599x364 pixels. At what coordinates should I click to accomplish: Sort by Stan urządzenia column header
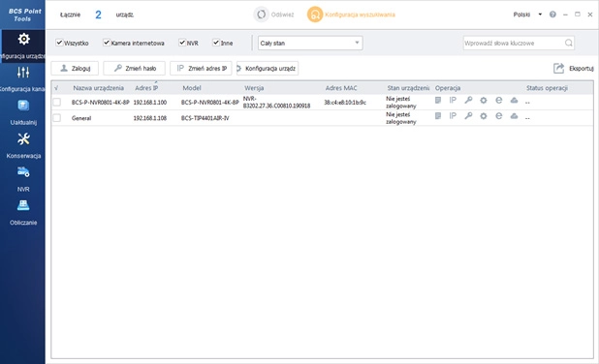click(x=408, y=88)
